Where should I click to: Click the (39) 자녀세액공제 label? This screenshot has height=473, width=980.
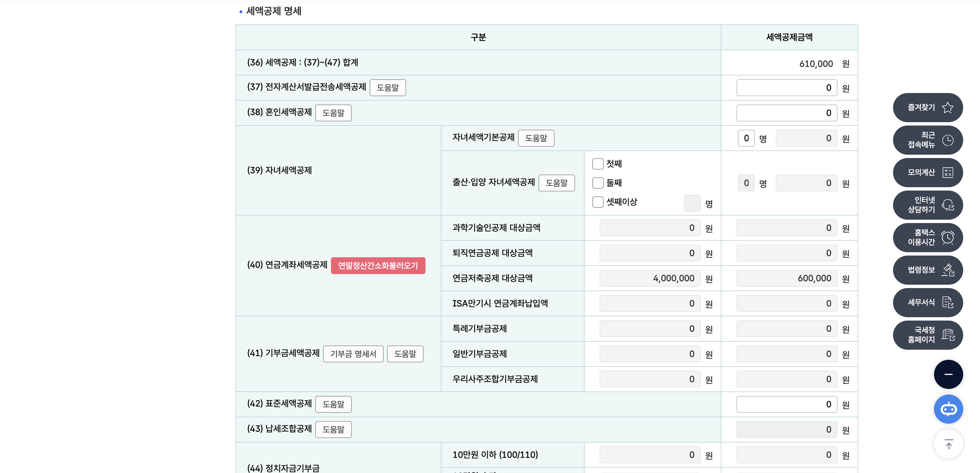click(279, 170)
